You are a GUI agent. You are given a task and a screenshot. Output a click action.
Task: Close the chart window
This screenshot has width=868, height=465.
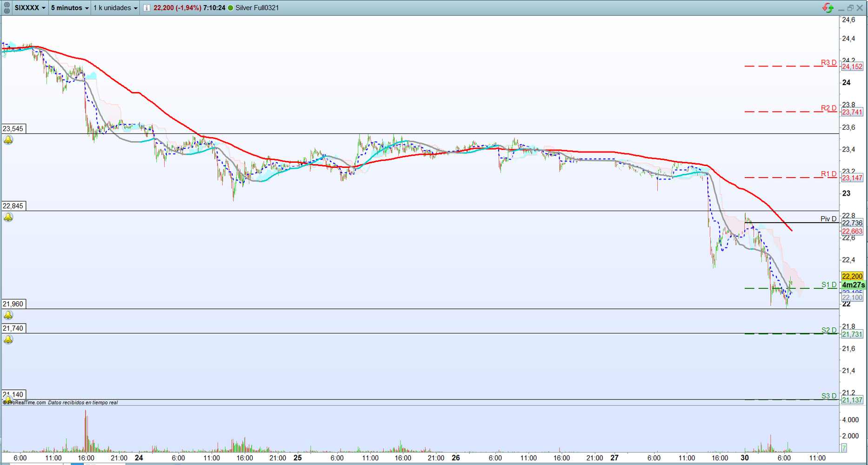pyautogui.click(x=860, y=8)
